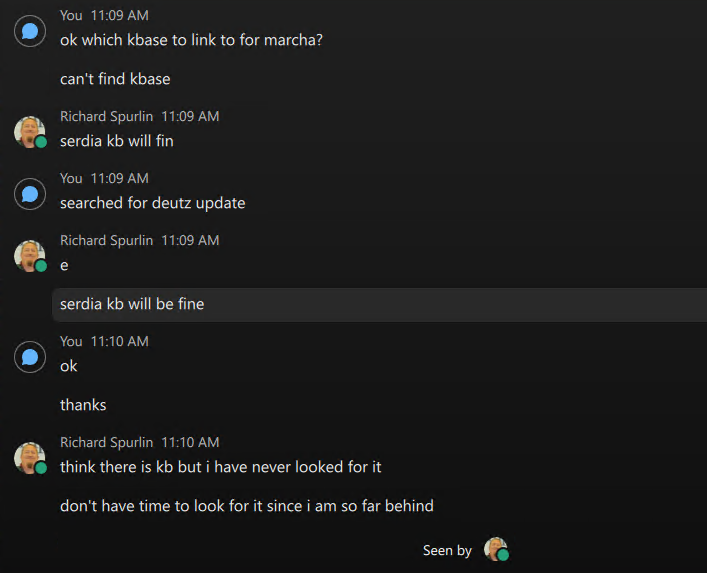Click the 'Seen by' label
707x573 pixels.
[x=447, y=550]
